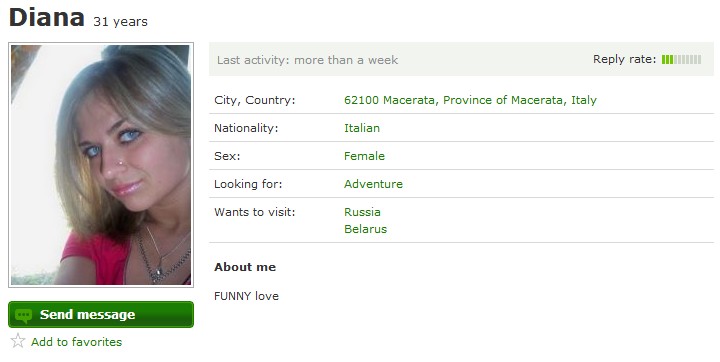Click the About me heading
This screenshot has height=362, width=720.
pyautogui.click(x=245, y=267)
